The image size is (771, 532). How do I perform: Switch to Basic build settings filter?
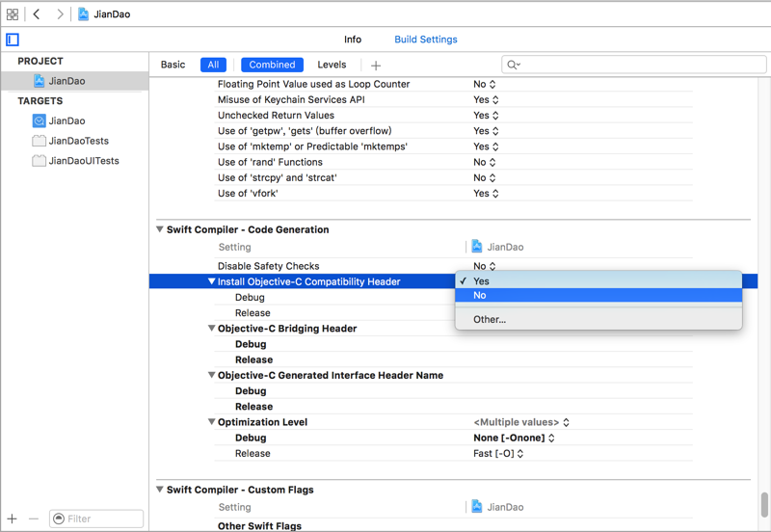(173, 65)
